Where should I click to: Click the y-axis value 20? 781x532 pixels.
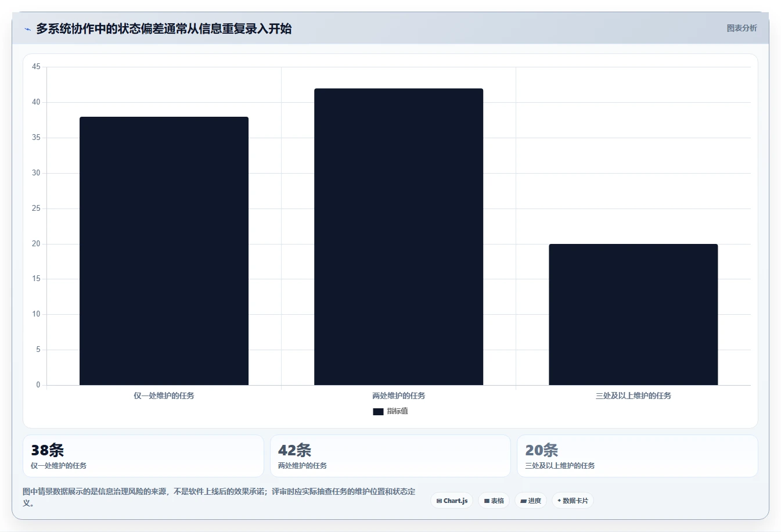pyautogui.click(x=36, y=244)
